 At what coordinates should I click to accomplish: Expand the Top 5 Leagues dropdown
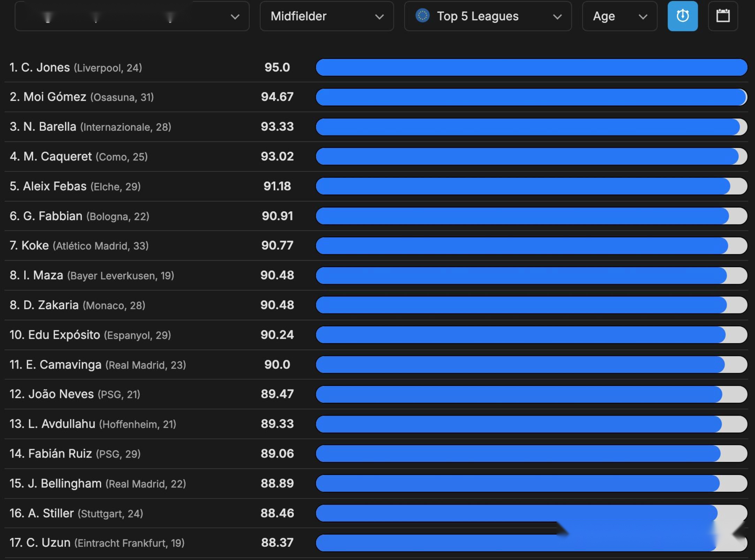coord(487,16)
